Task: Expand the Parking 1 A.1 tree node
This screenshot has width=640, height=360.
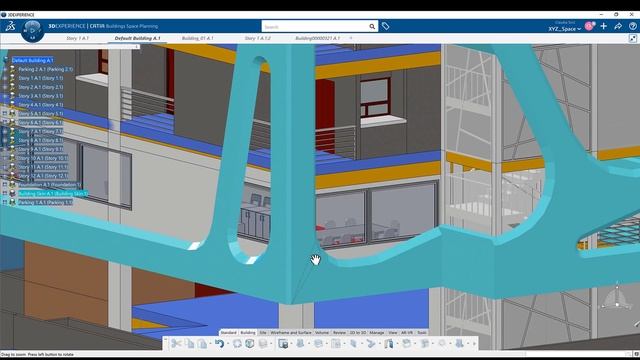Action: pos(5,202)
